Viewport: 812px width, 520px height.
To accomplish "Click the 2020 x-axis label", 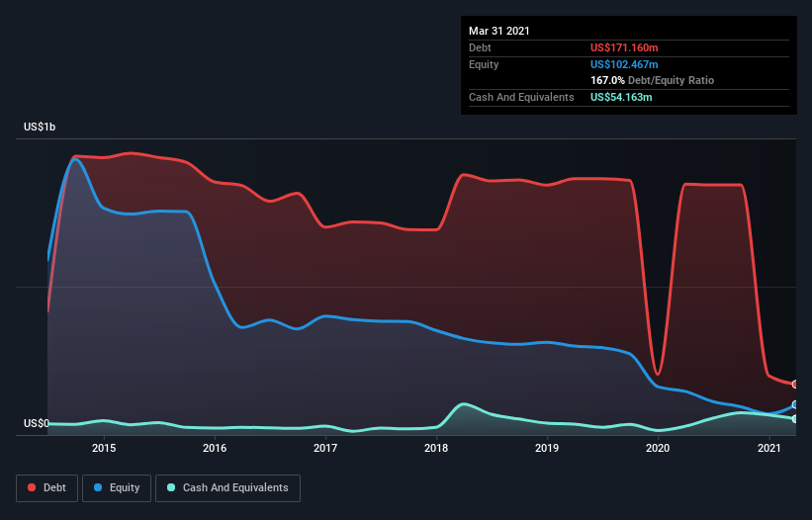I will (658, 448).
